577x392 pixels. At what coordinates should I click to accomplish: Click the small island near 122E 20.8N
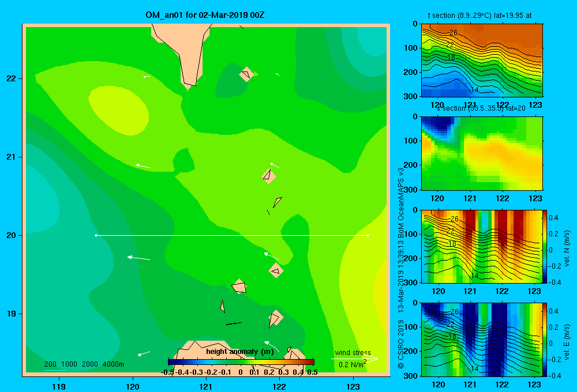click(269, 176)
